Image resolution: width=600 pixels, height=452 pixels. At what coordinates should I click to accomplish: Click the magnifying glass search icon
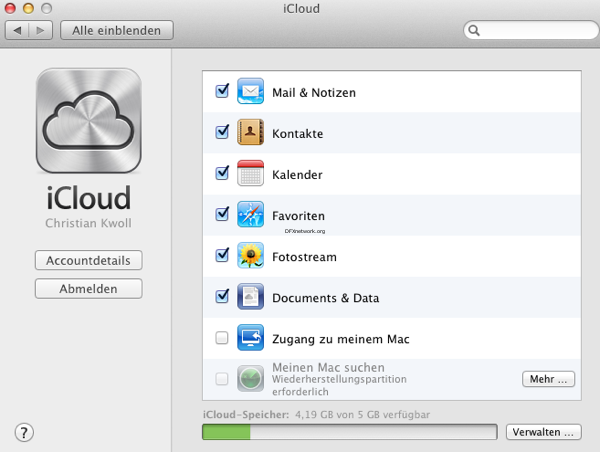(x=474, y=30)
